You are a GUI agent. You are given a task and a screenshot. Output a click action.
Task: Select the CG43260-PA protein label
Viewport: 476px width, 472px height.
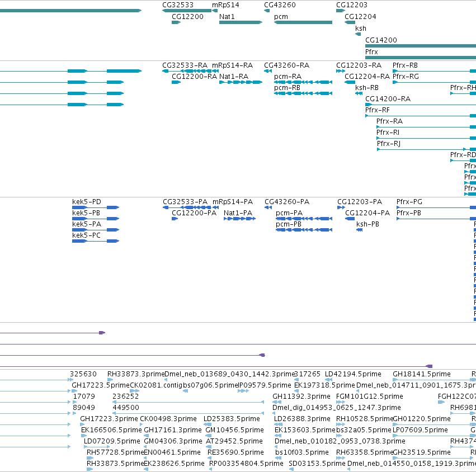click(287, 202)
